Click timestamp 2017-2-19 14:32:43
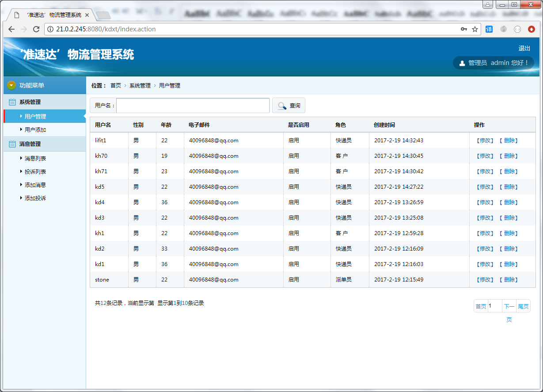Viewport: 543px width, 392px height. [399, 140]
